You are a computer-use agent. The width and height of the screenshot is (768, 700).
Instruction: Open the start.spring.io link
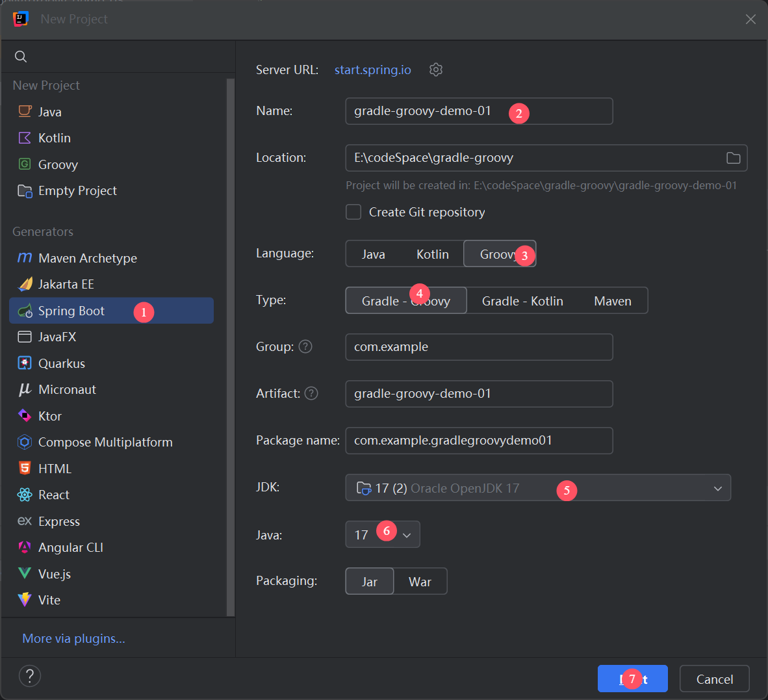tap(373, 70)
